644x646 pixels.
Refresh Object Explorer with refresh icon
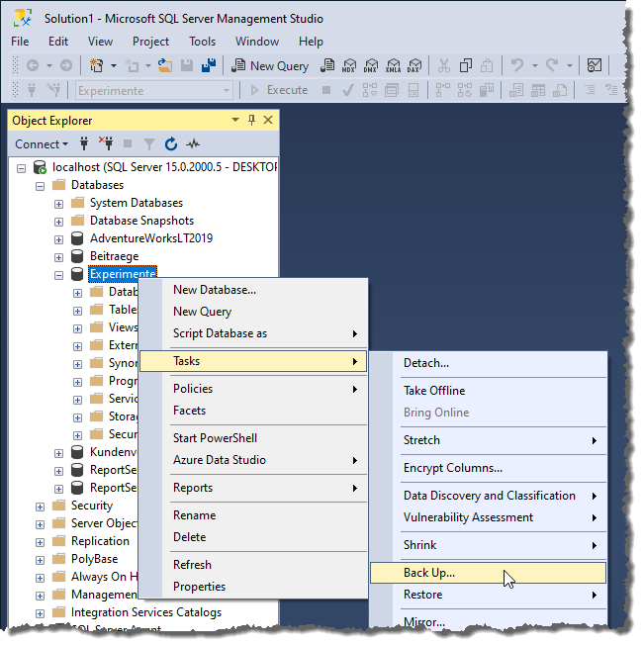171,143
